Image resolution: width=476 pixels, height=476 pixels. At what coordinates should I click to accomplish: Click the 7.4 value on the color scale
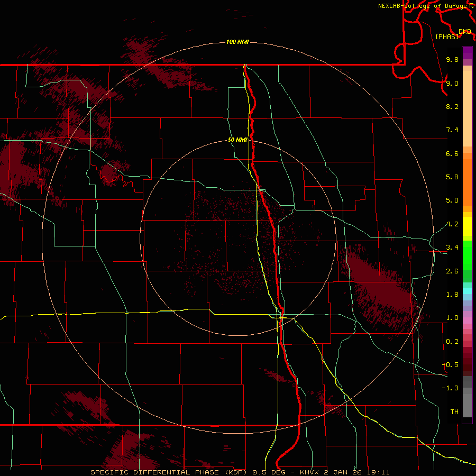(452, 130)
